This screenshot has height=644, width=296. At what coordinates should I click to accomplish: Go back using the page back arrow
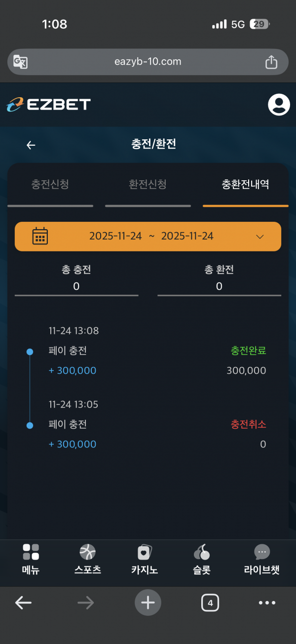coord(31,145)
